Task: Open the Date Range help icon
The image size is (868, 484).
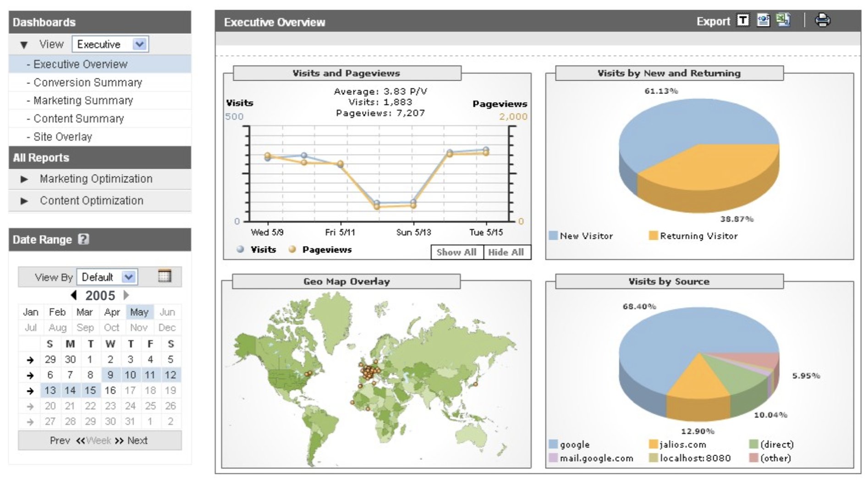Action: pos(83,239)
